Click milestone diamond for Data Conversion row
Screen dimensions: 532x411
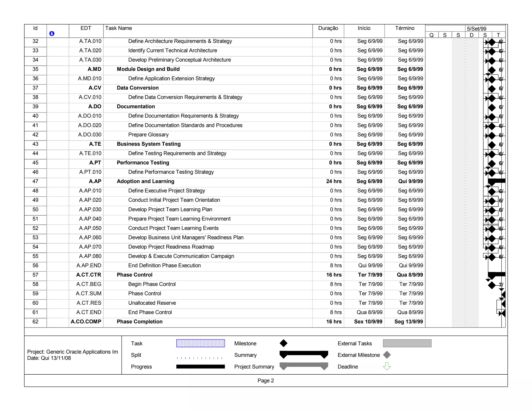click(x=492, y=89)
